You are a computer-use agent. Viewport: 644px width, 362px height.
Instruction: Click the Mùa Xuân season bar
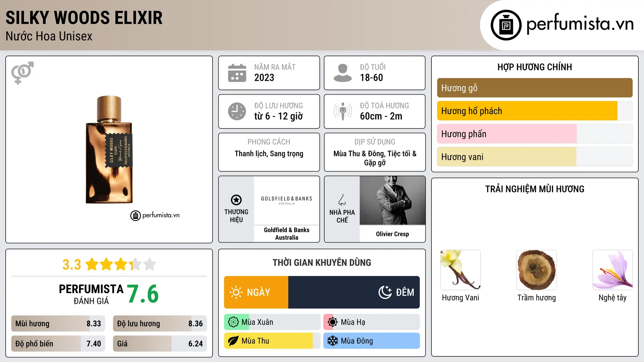(272, 322)
